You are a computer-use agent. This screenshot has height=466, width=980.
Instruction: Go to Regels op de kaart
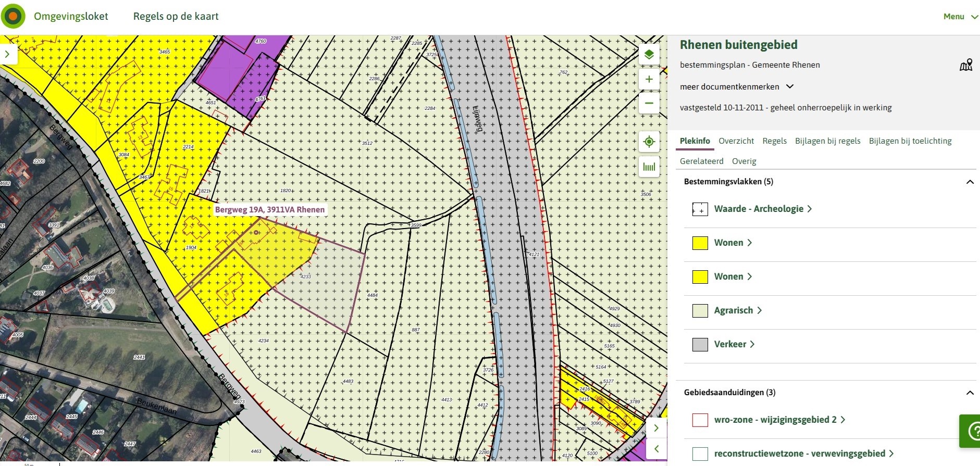[x=176, y=16]
